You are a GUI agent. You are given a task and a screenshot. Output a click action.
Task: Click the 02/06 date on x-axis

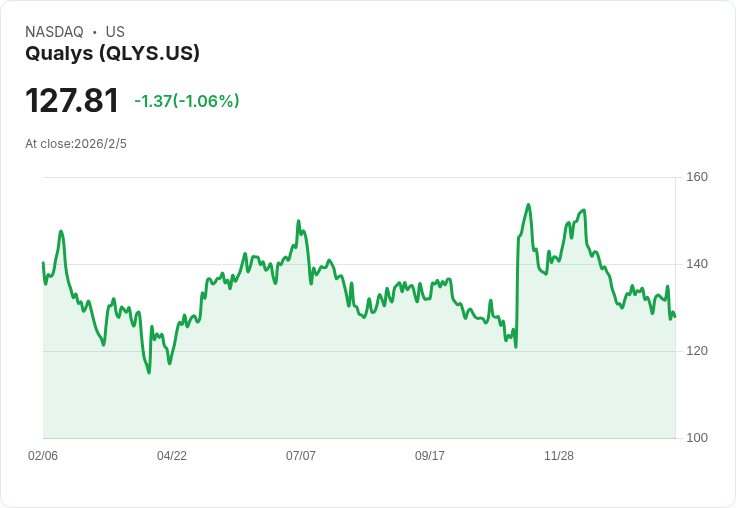pos(43,456)
